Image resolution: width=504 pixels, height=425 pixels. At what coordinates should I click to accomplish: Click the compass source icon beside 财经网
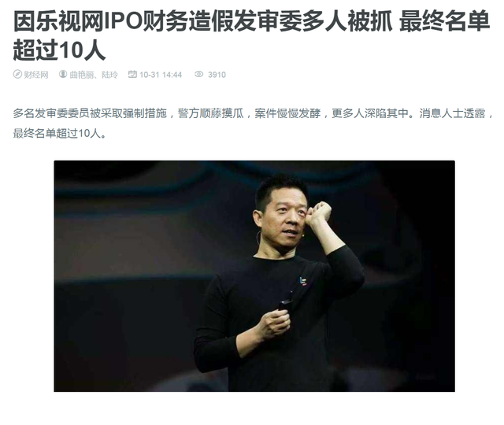pyautogui.click(x=17, y=75)
